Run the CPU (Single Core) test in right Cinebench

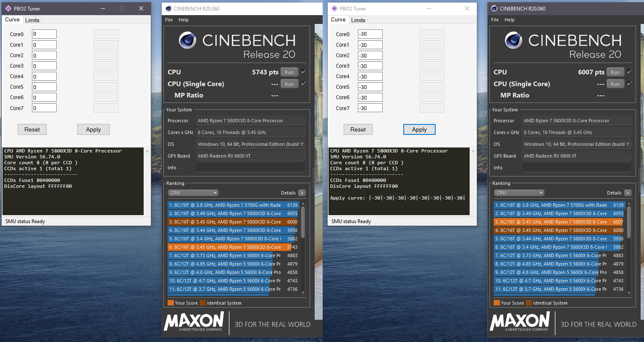pyautogui.click(x=615, y=84)
